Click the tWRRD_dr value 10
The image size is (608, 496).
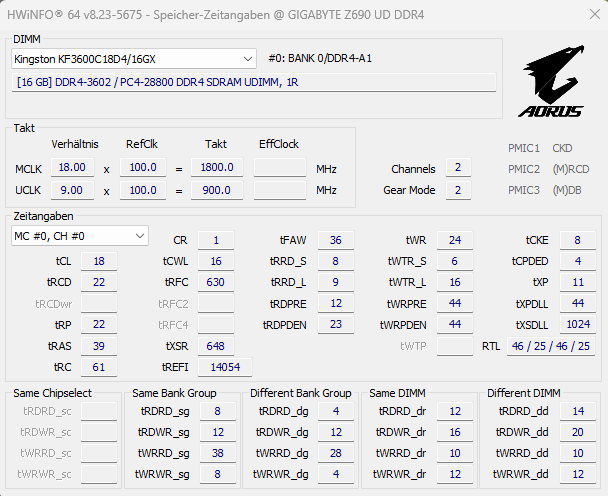click(455, 453)
